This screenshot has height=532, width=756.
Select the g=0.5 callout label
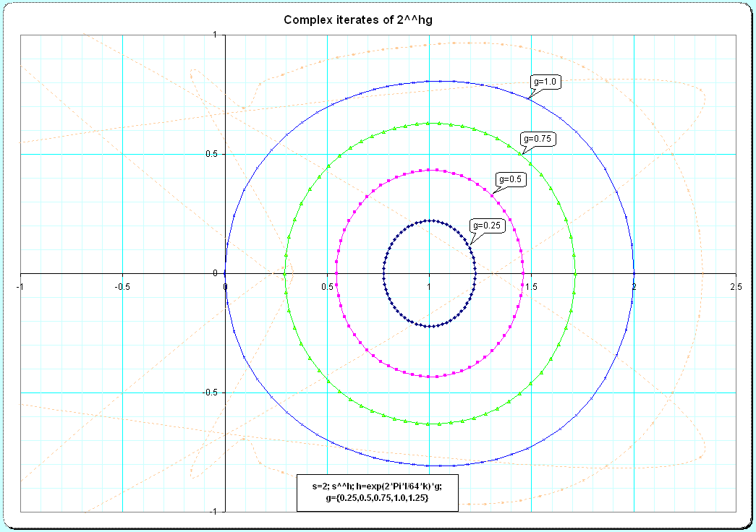(511, 179)
